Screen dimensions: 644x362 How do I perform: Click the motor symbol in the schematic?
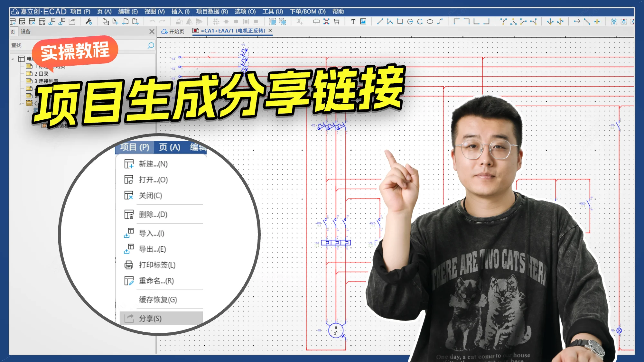(336, 330)
